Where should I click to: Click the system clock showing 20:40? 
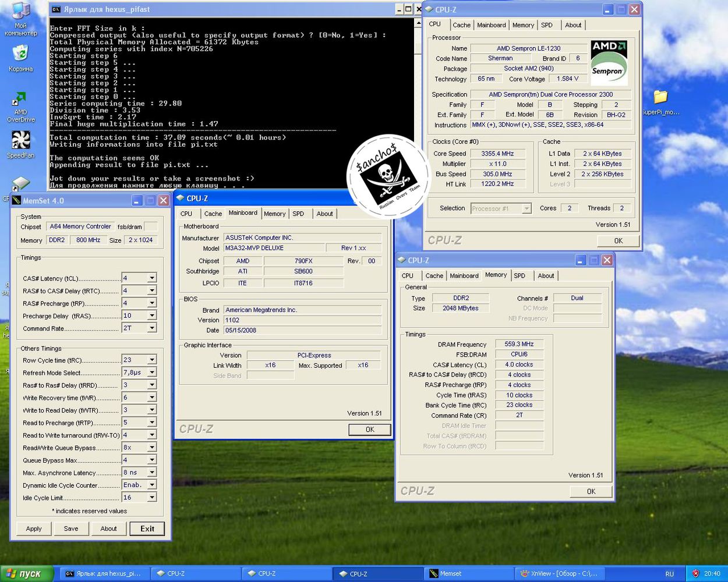(712, 574)
